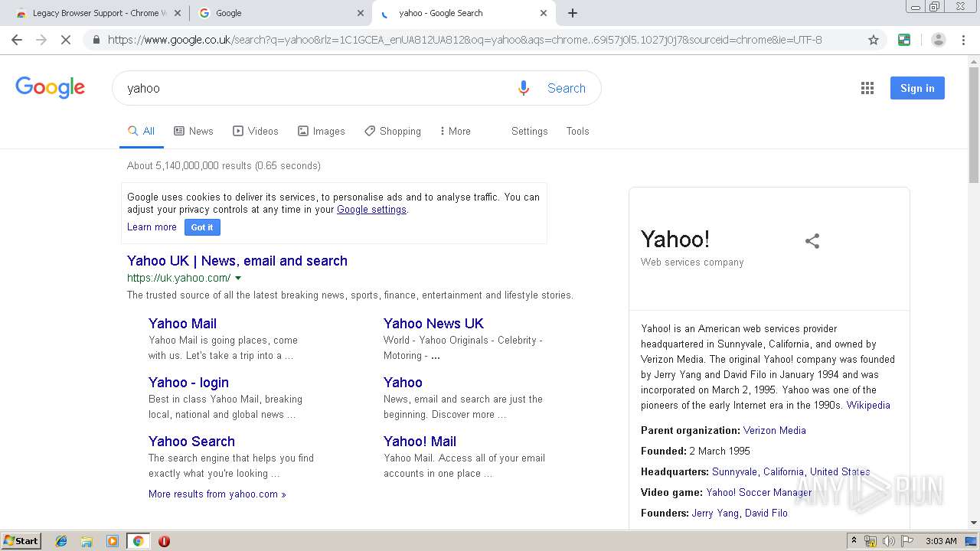Switch to Videos results
980x551 pixels.
(256, 131)
